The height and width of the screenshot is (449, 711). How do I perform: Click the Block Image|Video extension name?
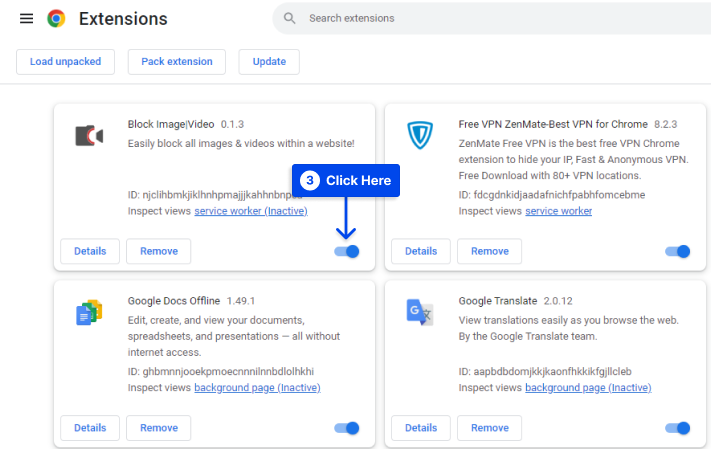[x=171, y=124]
